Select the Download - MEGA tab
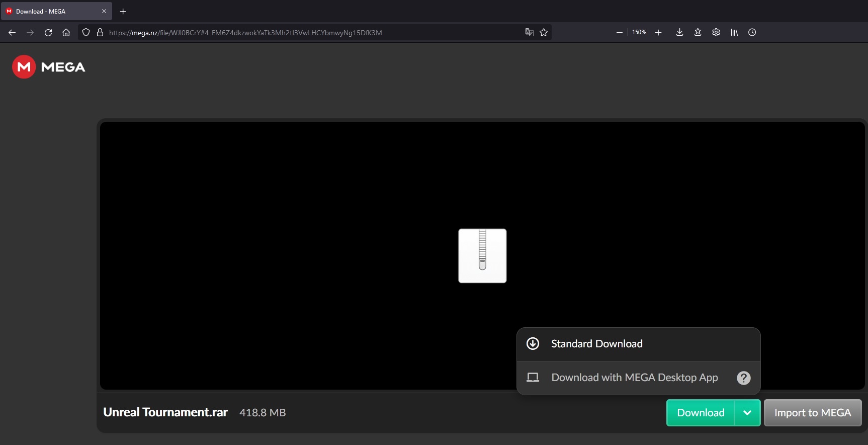 pyautogui.click(x=56, y=11)
